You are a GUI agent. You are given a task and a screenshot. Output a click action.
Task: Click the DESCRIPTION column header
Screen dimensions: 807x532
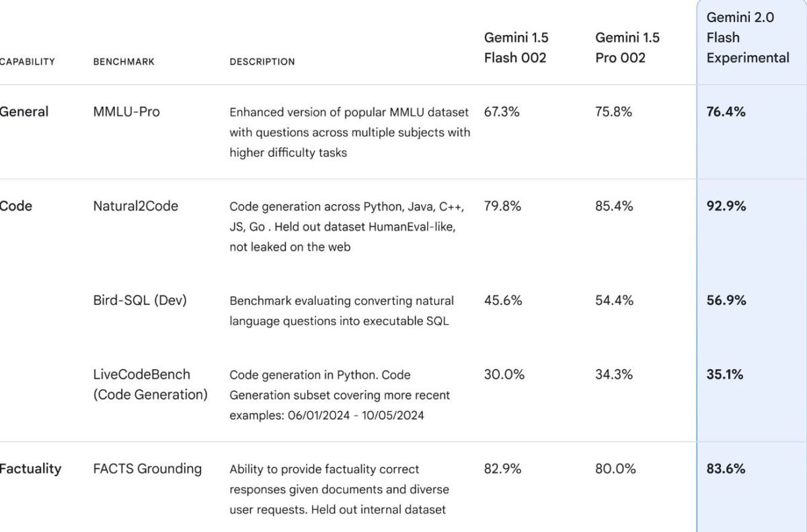(262, 62)
